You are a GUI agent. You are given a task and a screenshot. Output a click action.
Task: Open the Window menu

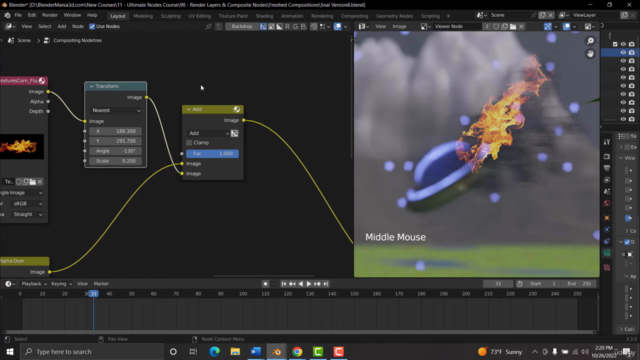coord(72,15)
